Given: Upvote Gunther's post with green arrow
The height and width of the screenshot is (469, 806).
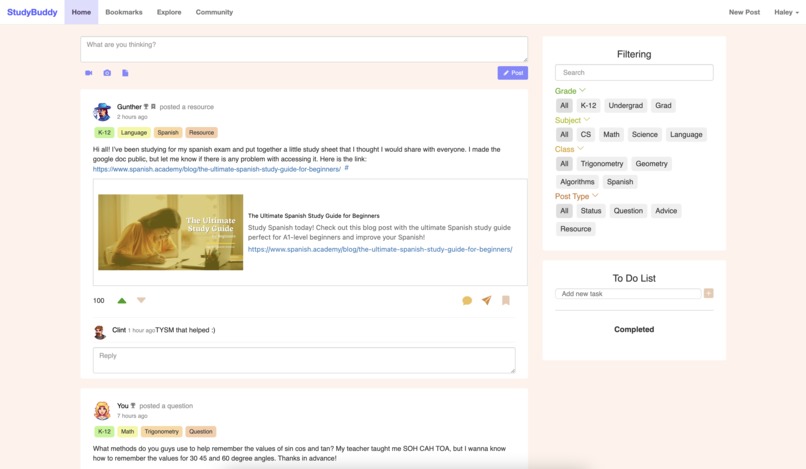Looking at the screenshot, I should 122,300.
